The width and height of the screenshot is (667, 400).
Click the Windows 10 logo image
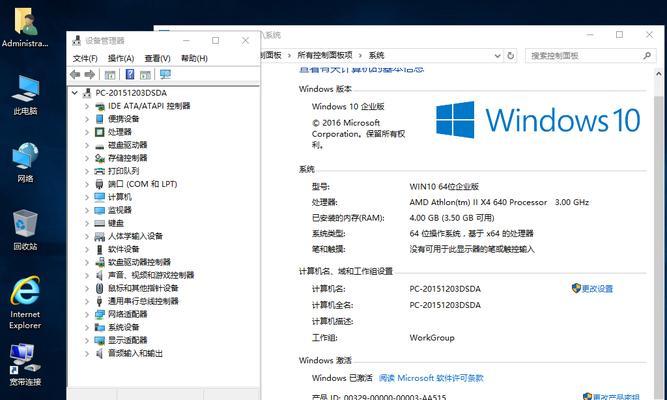click(538, 120)
